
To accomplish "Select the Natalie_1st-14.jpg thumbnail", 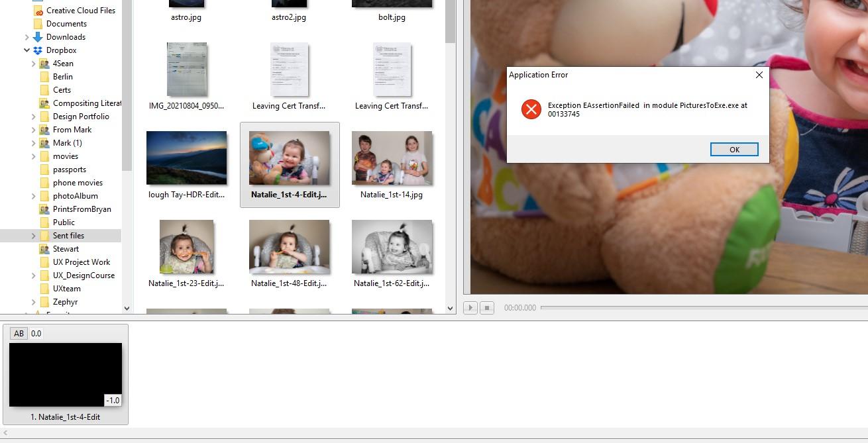I will click(392, 158).
